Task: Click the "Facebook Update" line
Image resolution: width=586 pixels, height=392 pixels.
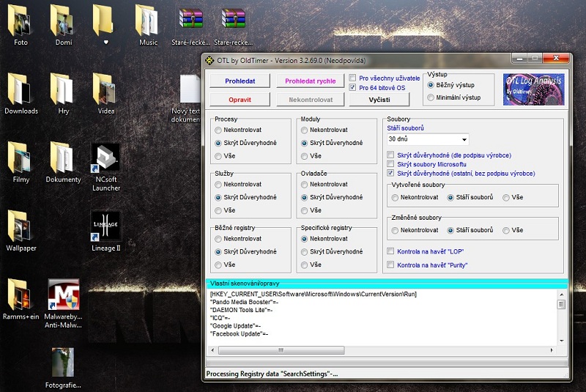Action: pyautogui.click(x=239, y=333)
